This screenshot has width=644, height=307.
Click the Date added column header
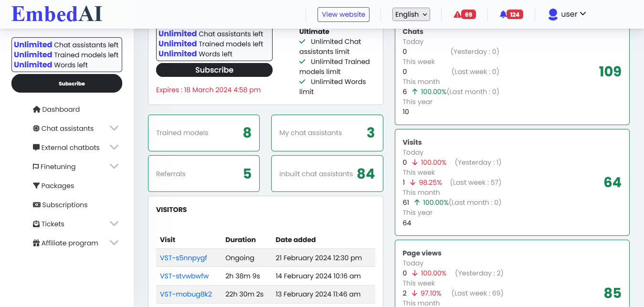point(296,240)
